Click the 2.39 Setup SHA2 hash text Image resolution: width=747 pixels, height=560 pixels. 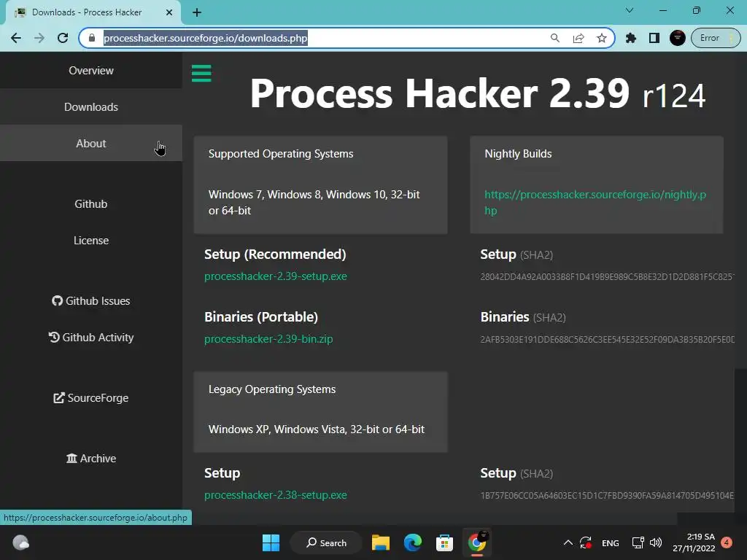608,276
